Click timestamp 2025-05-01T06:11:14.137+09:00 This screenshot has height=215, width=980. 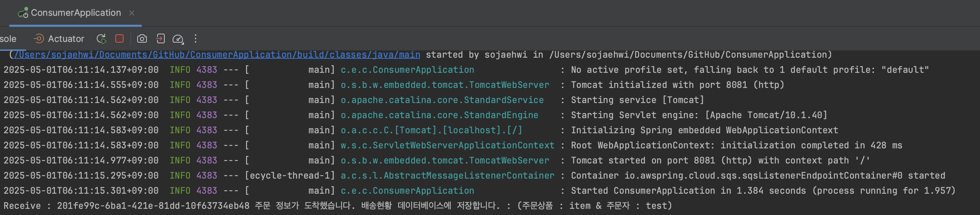coord(81,70)
